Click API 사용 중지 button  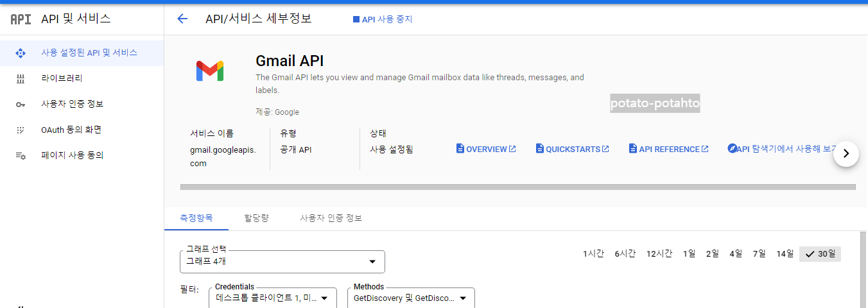click(383, 19)
